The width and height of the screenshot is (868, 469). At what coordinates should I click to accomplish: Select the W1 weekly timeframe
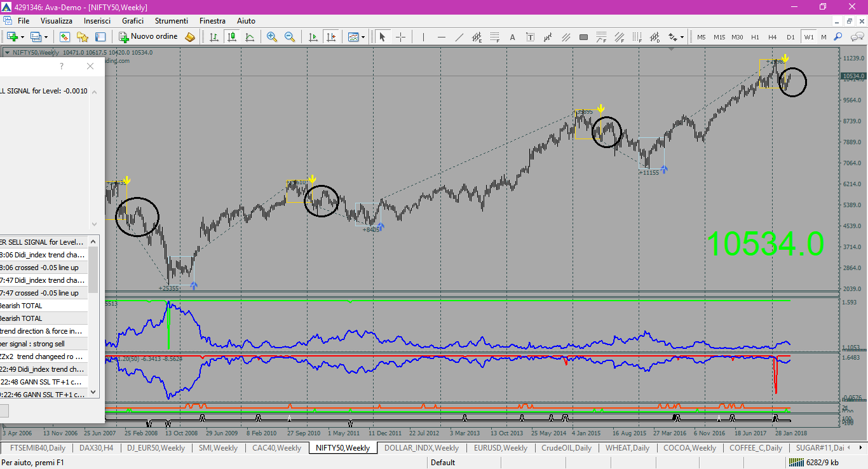pos(808,37)
